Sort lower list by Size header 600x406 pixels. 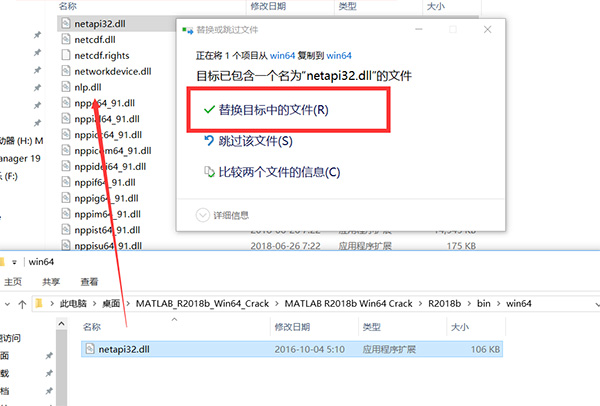click(460, 327)
